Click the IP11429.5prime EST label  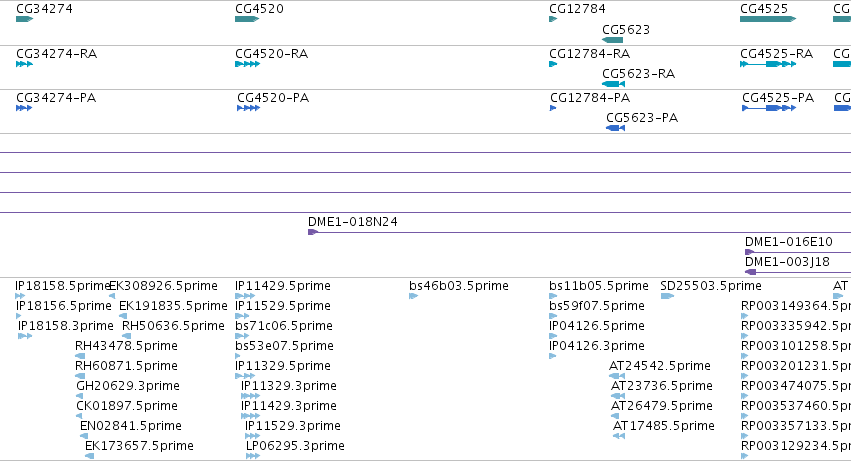coord(283,286)
